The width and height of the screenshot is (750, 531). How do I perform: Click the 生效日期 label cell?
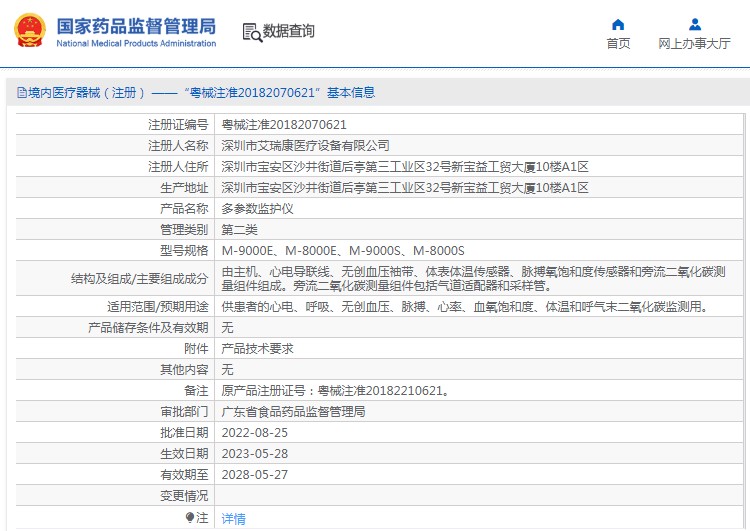[115, 454]
